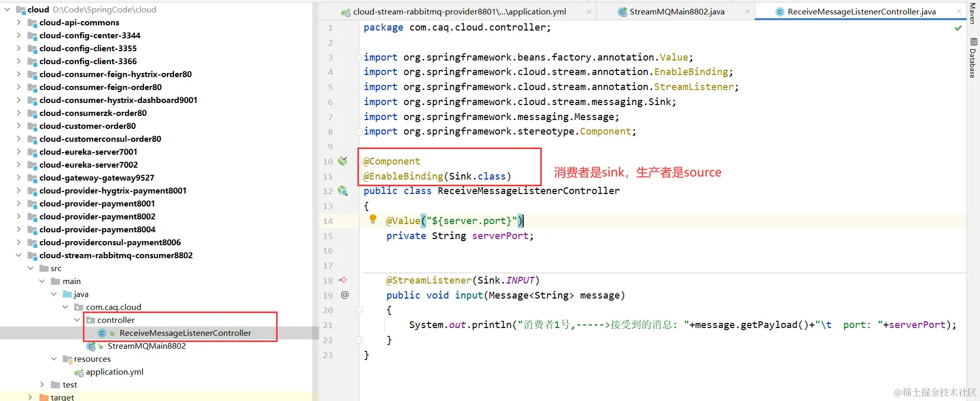Image resolution: width=980 pixels, height=401 pixels.
Task: Open the Database tool window
Action: click(x=973, y=58)
